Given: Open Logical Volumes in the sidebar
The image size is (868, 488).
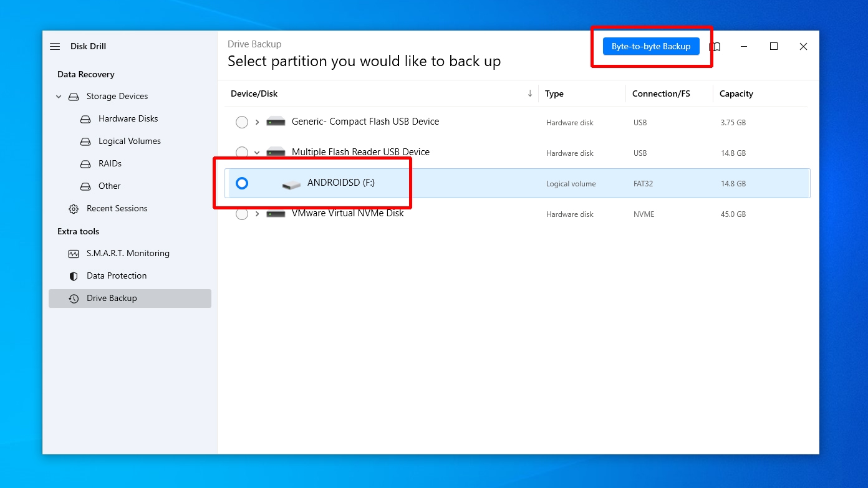Looking at the screenshot, I should [x=130, y=141].
